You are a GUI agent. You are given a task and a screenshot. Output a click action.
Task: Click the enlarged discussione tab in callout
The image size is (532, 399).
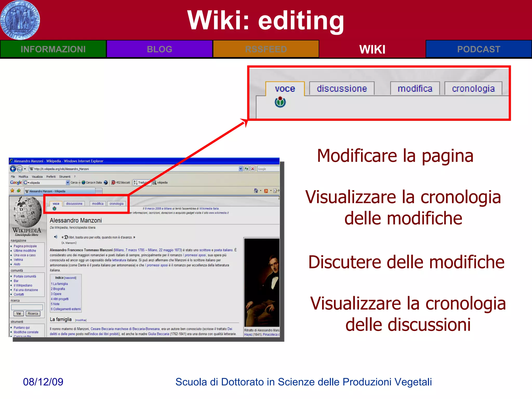pos(342,89)
